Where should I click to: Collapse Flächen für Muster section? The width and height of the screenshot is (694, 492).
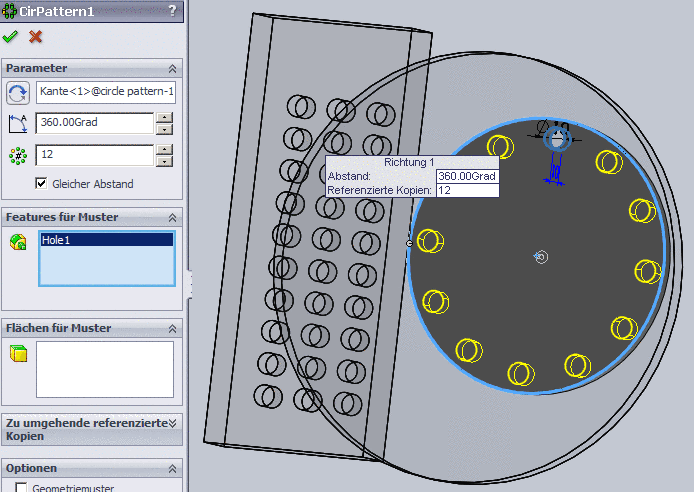point(172,329)
